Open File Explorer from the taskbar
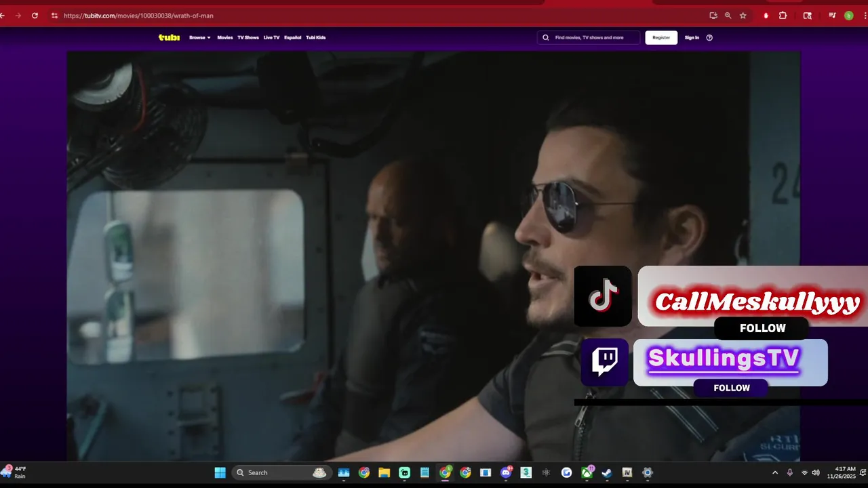868x488 pixels. [x=384, y=472]
